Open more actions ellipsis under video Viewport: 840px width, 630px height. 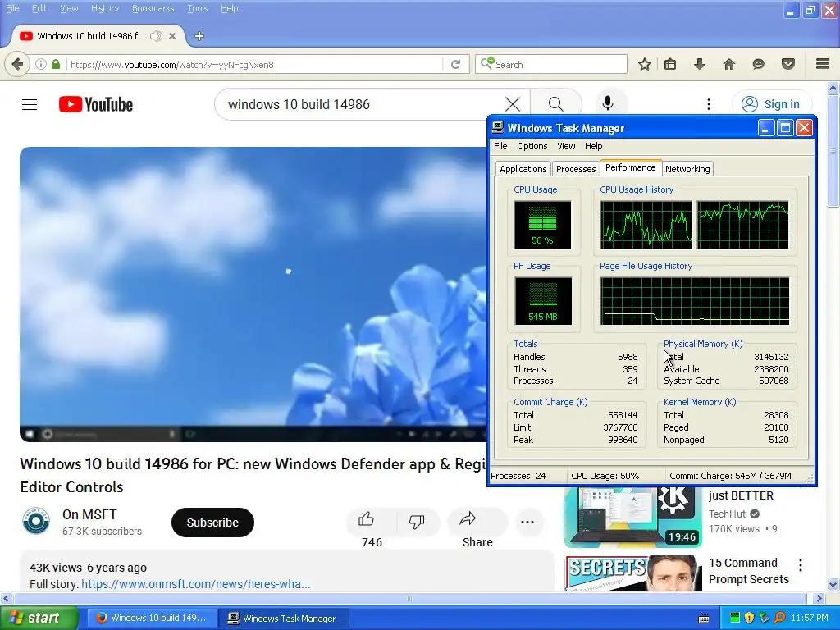coord(527,522)
